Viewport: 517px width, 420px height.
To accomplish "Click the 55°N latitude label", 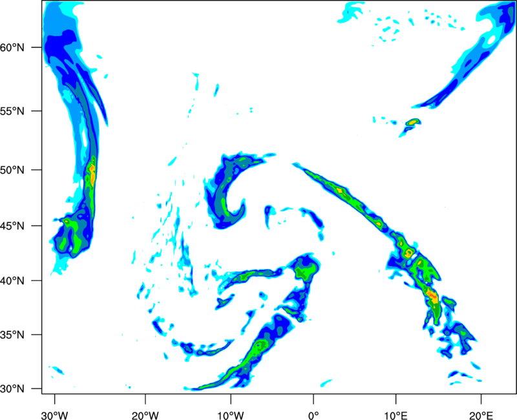I will pos(12,111).
